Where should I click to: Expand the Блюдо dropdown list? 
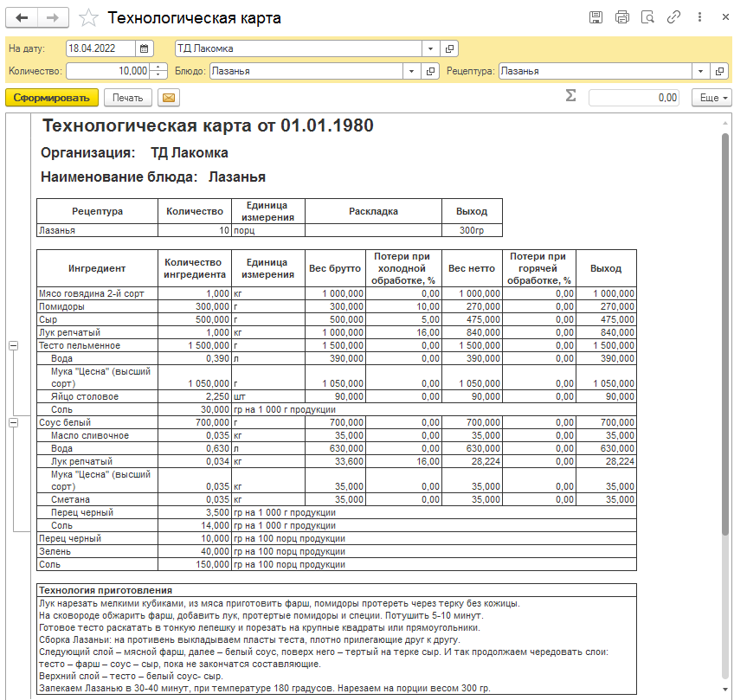(x=411, y=71)
